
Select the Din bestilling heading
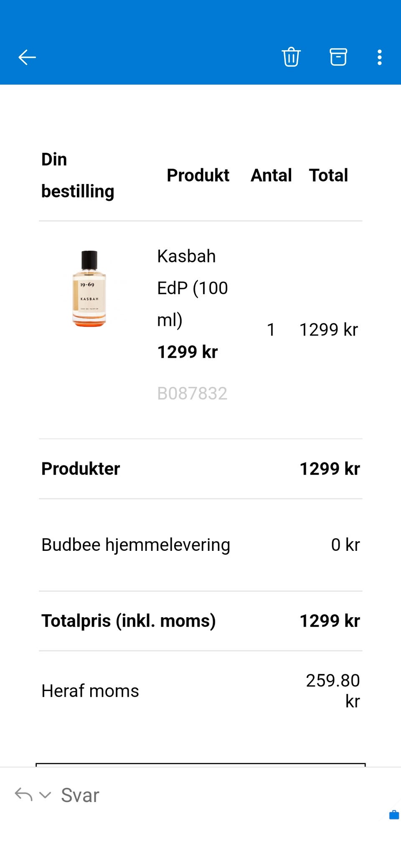[78, 175]
